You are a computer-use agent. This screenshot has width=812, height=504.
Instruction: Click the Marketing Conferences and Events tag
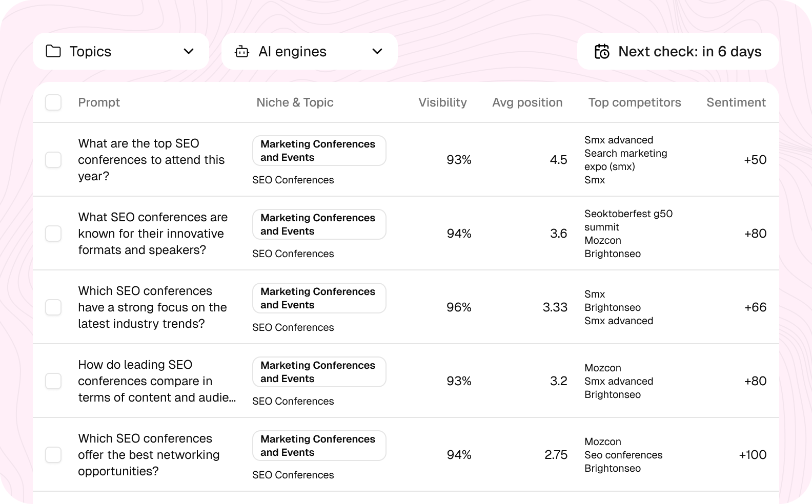[319, 150]
